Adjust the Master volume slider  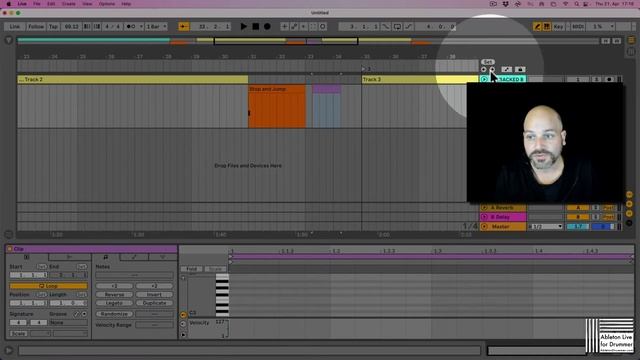click(x=578, y=227)
